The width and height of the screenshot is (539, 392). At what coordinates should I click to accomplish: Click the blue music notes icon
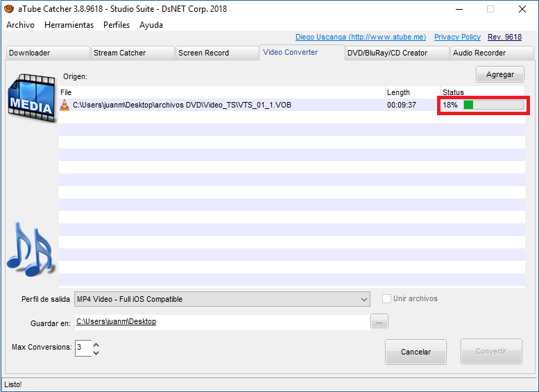coord(31,250)
